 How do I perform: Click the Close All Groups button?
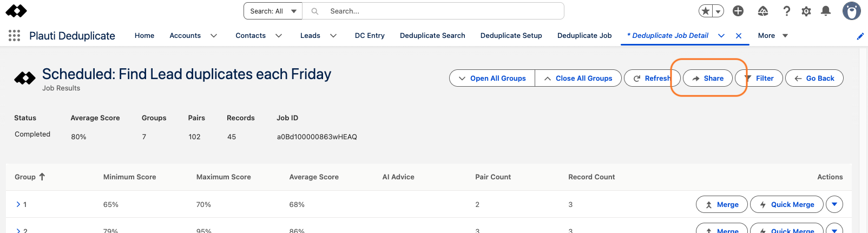(x=578, y=78)
